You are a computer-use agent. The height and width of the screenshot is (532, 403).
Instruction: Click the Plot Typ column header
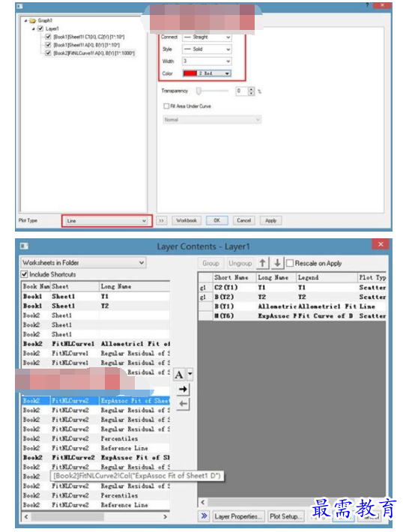372,277
